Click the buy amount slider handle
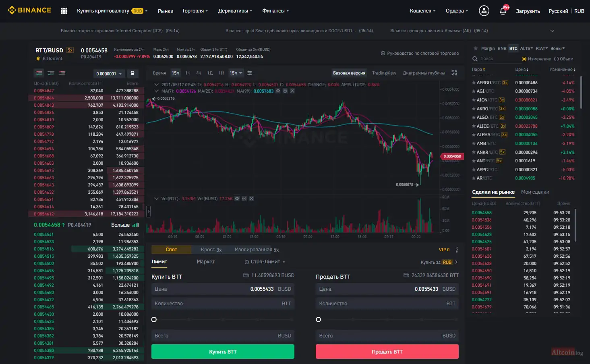 (154, 320)
